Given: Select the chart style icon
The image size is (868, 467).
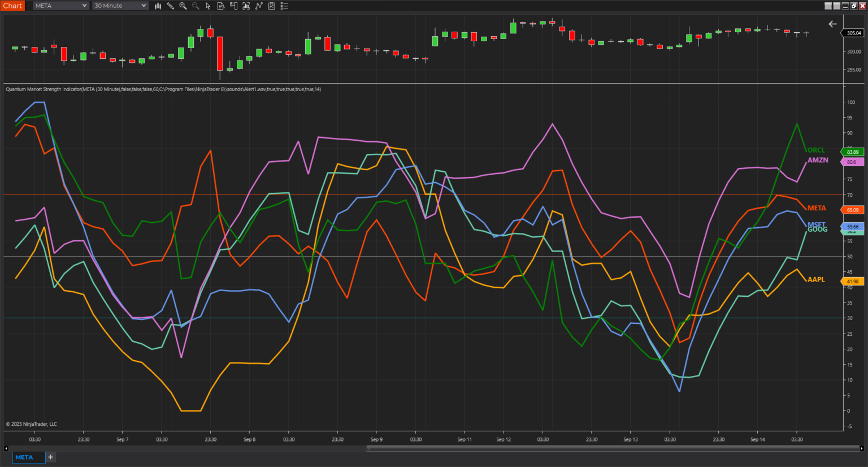Looking at the screenshot, I should click(x=158, y=6).
